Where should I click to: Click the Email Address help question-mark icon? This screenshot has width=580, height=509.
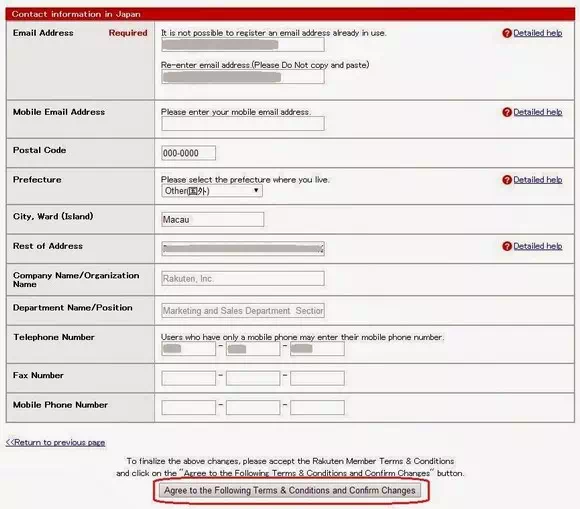click(x=507, y=33)
